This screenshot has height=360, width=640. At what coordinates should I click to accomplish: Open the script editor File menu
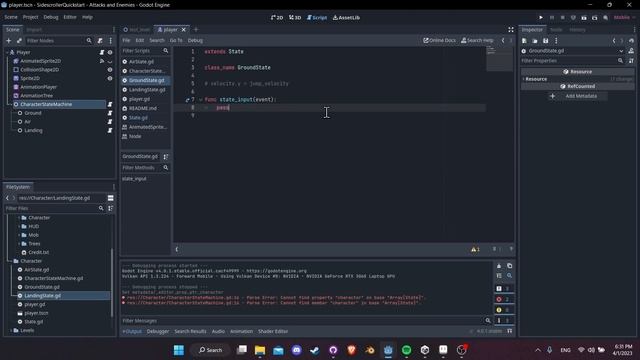(126, 40)
